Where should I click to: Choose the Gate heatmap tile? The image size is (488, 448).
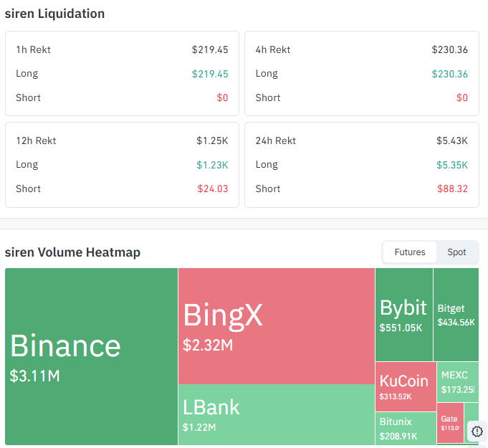coord(450,423)
